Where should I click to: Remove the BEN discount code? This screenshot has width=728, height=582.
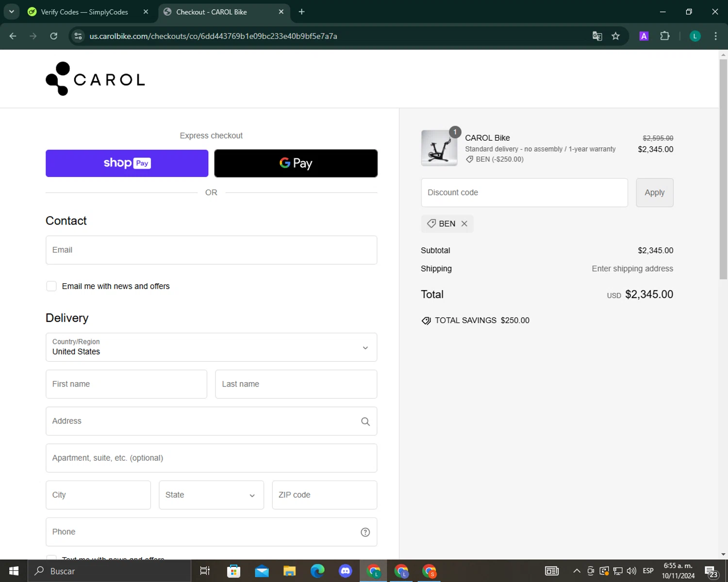[464, 224]
